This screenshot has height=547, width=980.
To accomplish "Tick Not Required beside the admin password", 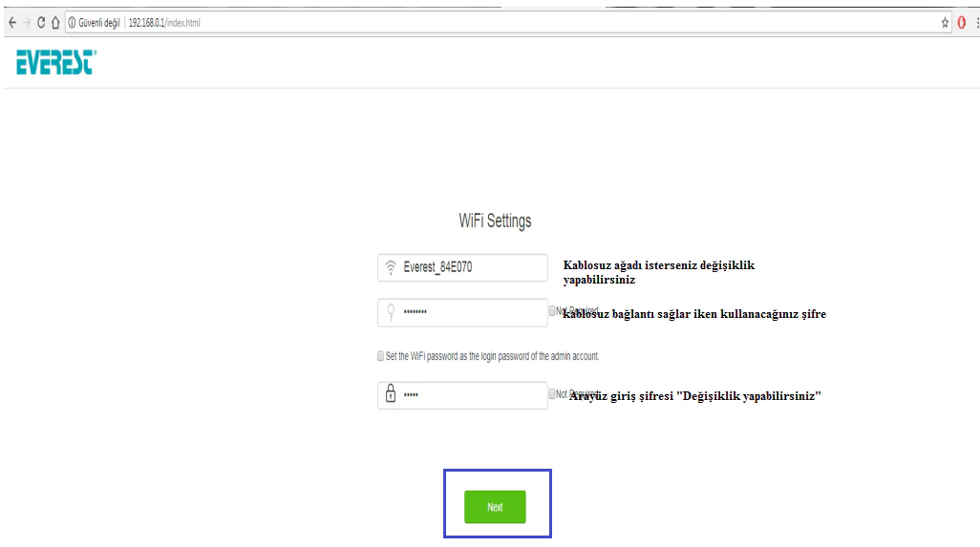I will (553, 393).
